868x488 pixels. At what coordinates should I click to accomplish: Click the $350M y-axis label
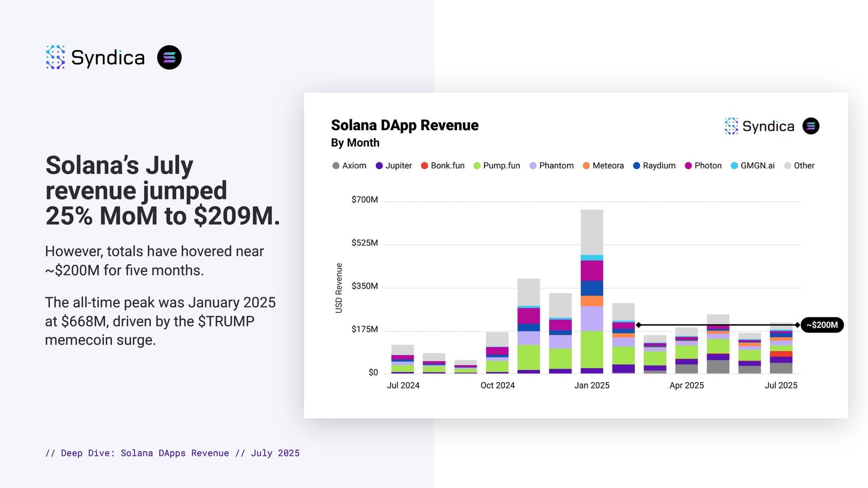(365, 286)
